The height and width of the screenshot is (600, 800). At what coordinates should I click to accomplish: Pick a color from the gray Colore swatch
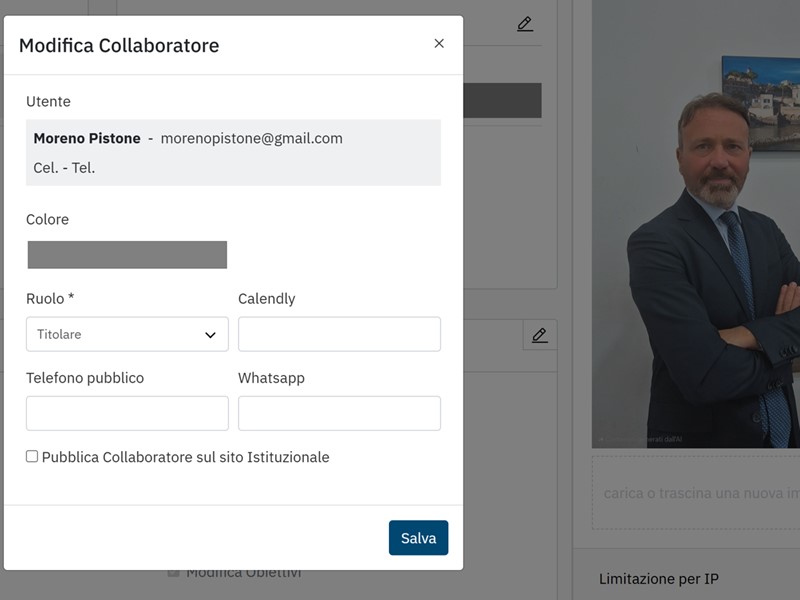pyautogui.click(x=127, y=255)
